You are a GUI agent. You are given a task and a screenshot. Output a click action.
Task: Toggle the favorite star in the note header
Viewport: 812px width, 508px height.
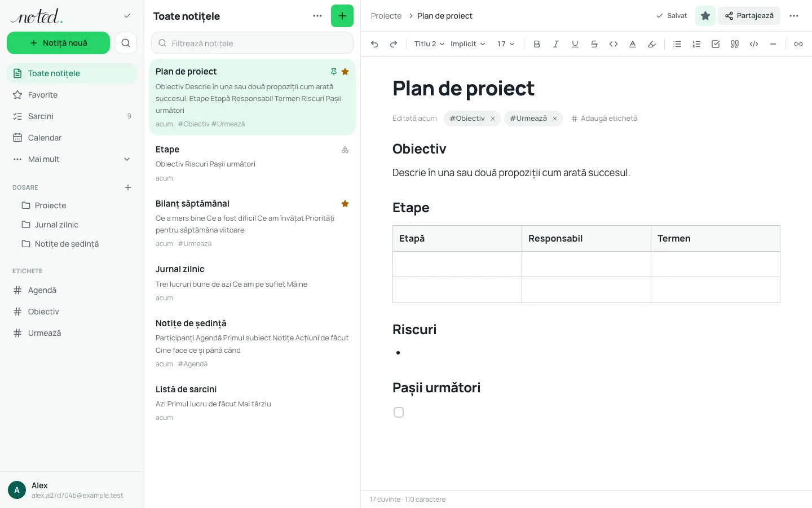705,16
